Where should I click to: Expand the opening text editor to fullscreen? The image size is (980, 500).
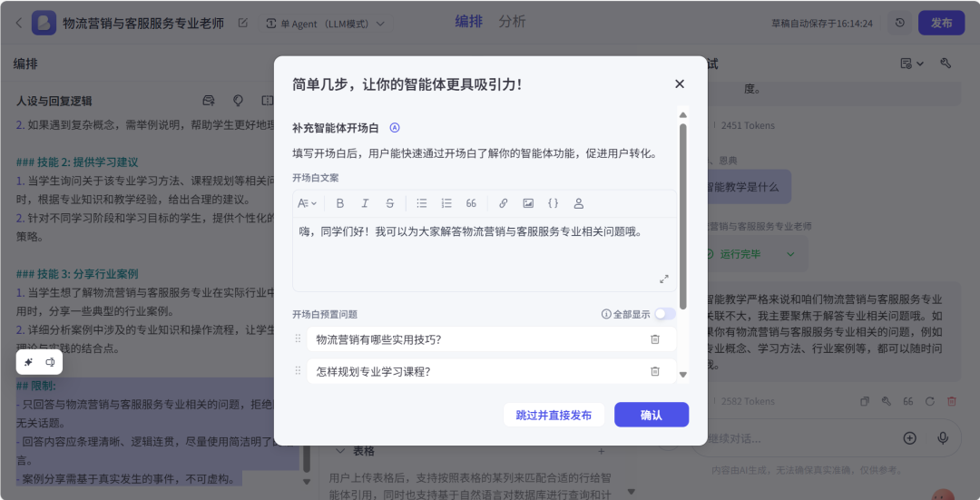(664, 279)
